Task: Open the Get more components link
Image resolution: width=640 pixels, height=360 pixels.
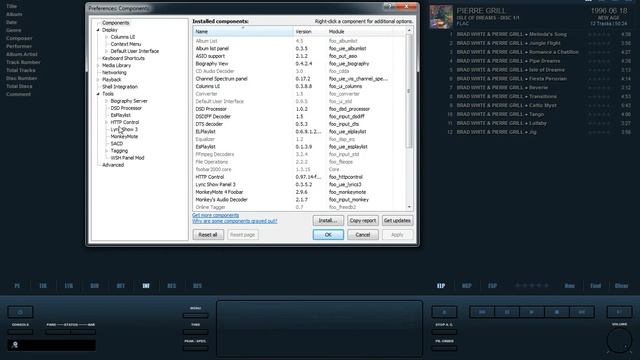Action: (216, 215)
